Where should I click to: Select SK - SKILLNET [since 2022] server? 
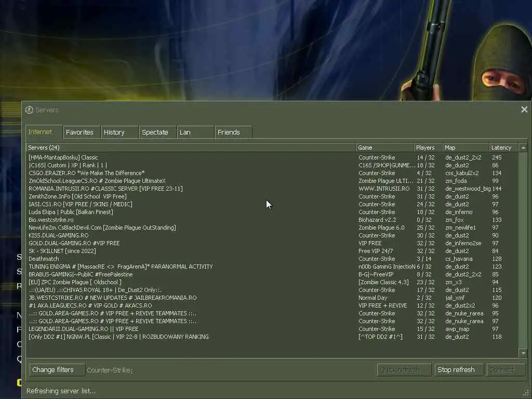[272, 251]
